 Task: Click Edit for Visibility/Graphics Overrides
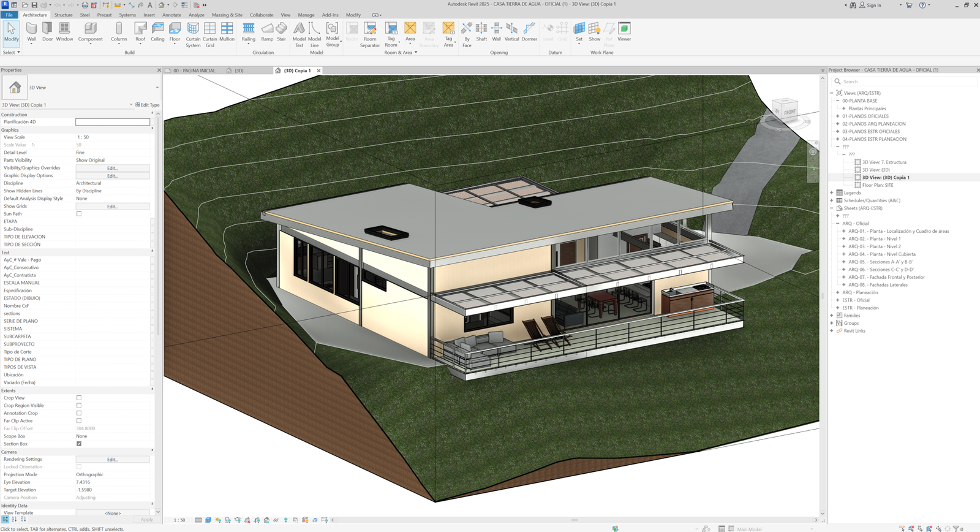coord(113,168)
